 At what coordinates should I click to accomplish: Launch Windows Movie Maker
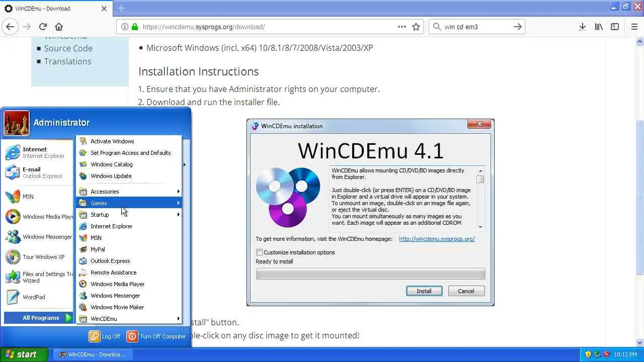pos(129,307)
